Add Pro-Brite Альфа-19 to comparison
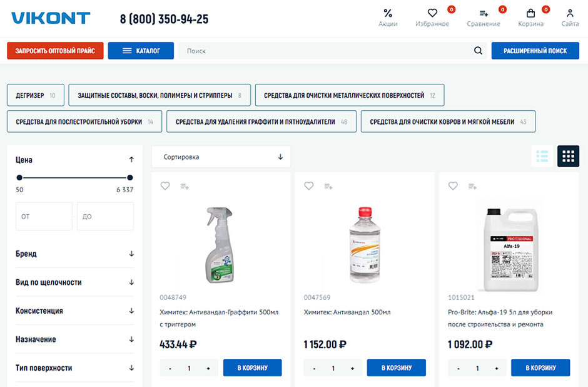This screenshot has height=387, width=588. point(473,186)
